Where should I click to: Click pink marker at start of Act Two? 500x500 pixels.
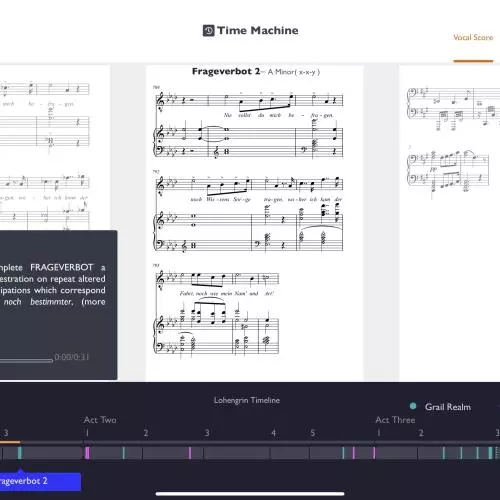(x=87, y=453)
